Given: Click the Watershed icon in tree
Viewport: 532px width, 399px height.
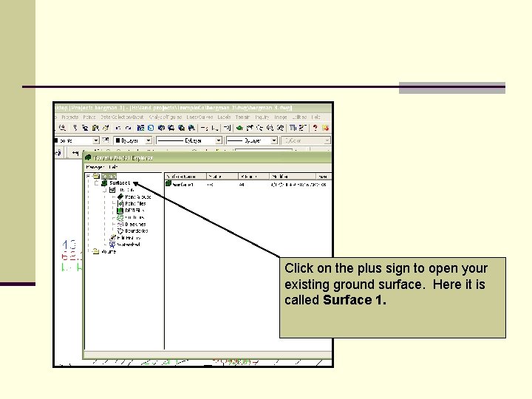Looking at the screenshot, I should pyautogui.click(x=112, y=245).
